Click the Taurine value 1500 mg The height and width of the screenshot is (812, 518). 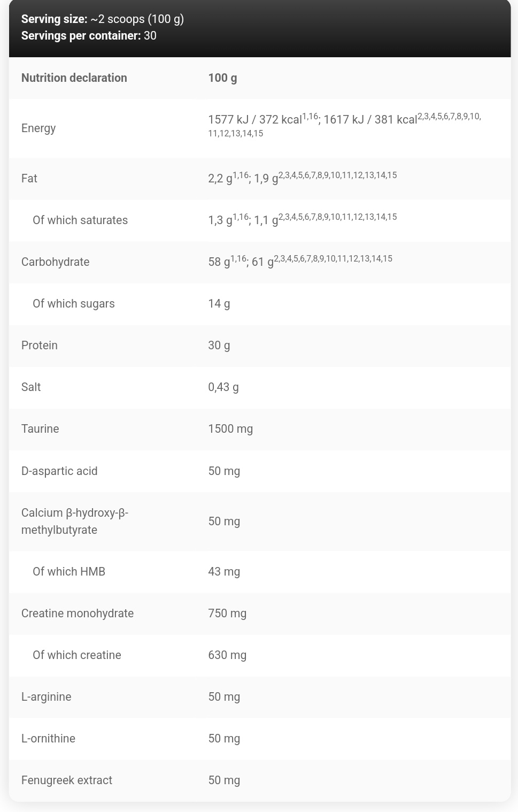pos(230,429)
